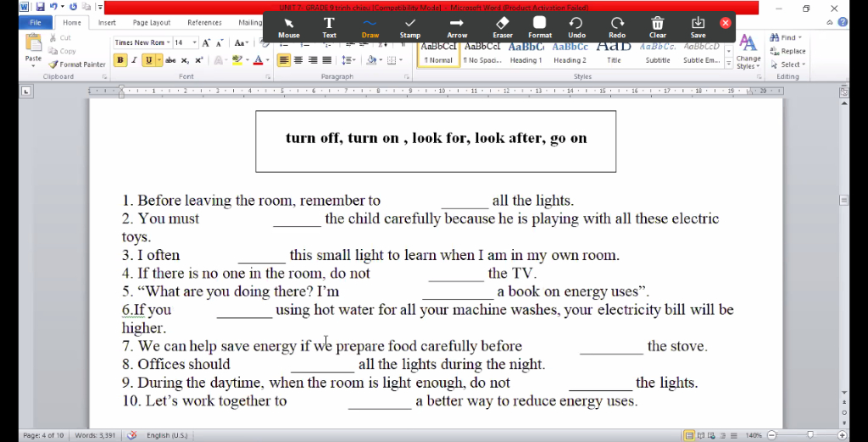
Task: Apply subscript formatting
Action: (185, 60)
